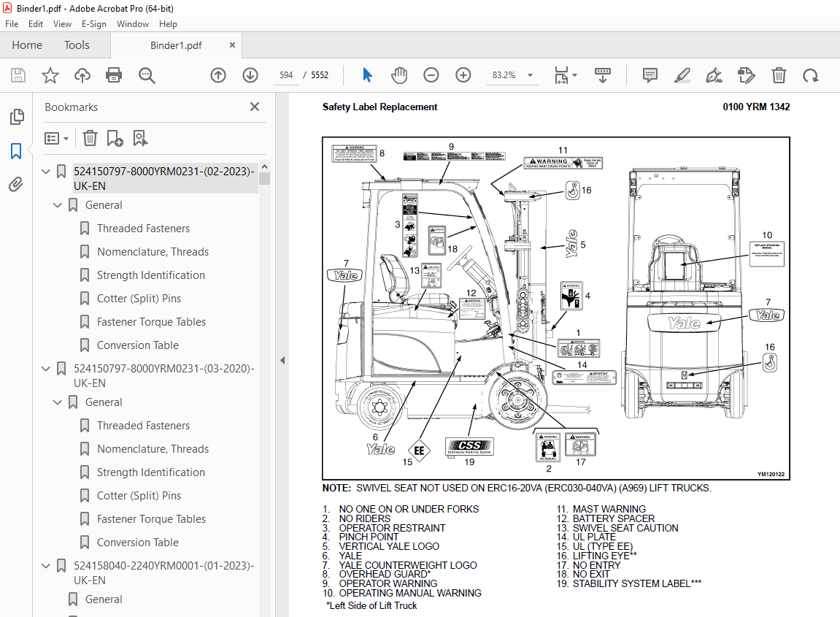Add a new bookmark
Viewport: 840px width, 617px height.
click(x=115, y=138)
